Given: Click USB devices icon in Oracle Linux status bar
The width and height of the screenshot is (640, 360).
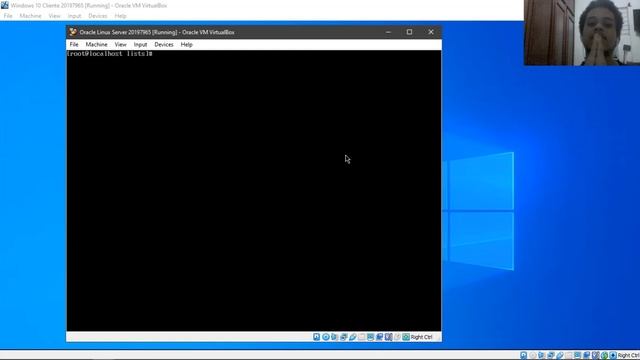Looking at the screenshot, I should click(x=353, y=337).
